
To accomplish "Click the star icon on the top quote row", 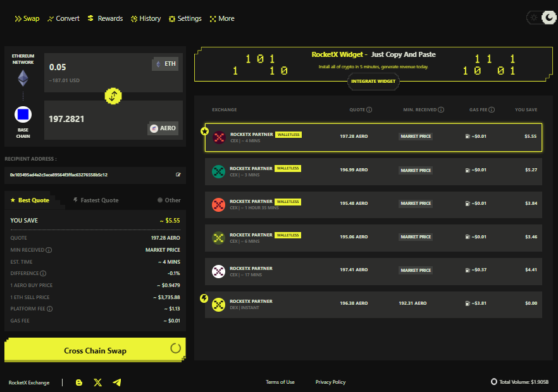I will tap(204, 130).
